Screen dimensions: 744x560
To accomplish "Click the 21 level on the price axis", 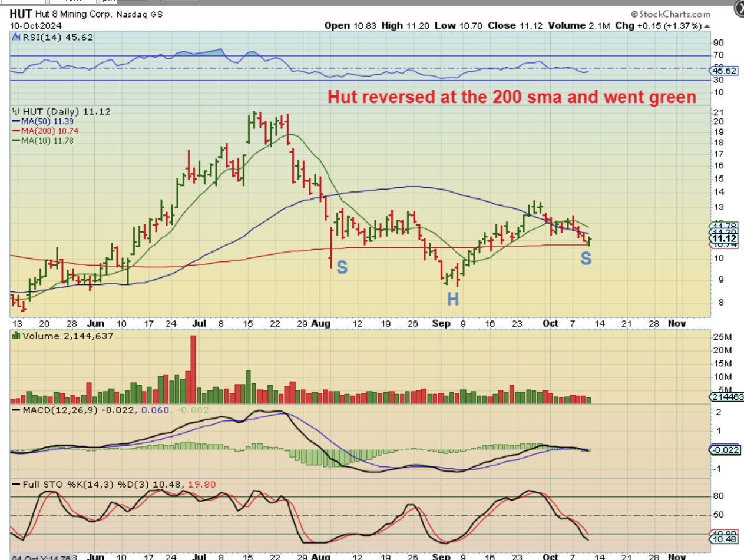I will (x=718, y=112).
